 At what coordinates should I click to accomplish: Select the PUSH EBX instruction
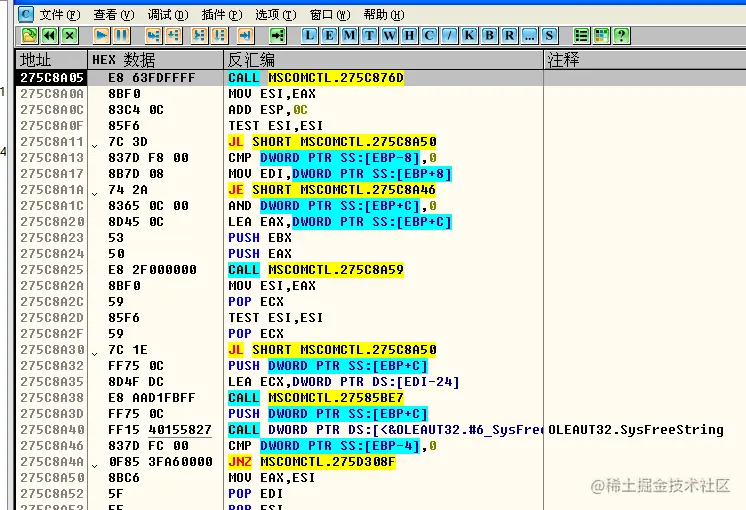260,238
